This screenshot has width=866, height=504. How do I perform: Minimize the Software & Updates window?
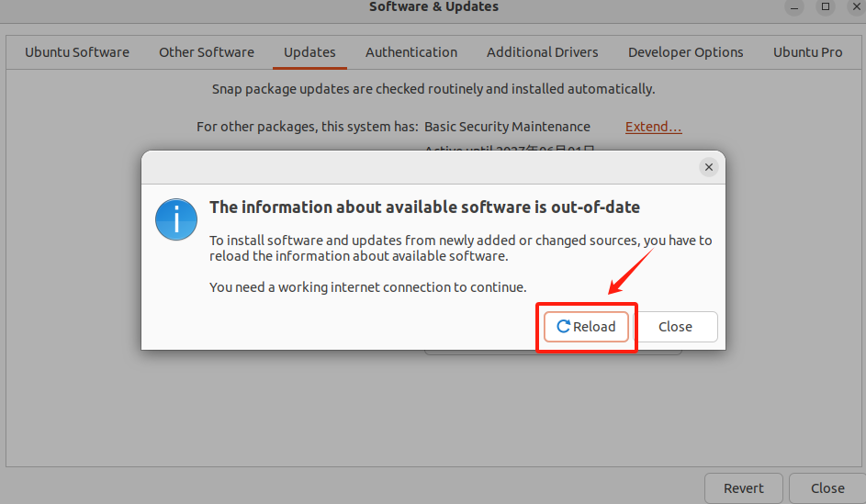pos(794,7)
